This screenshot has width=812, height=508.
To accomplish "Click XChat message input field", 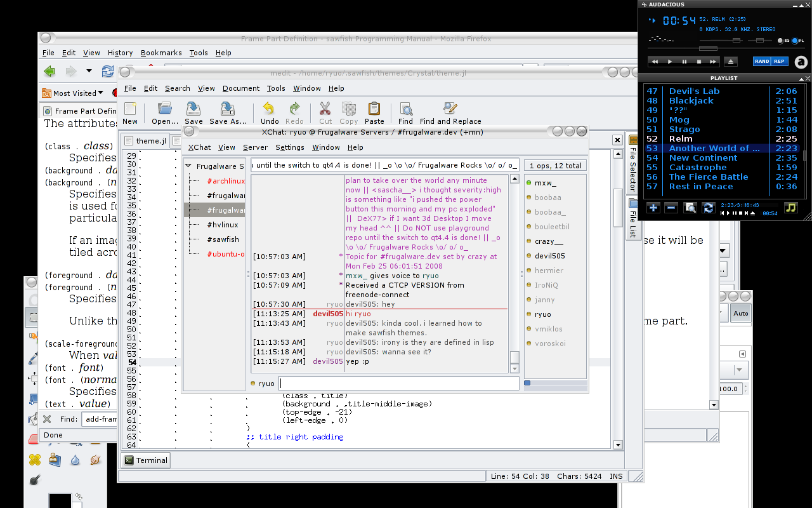I will [x=399, y=383].
